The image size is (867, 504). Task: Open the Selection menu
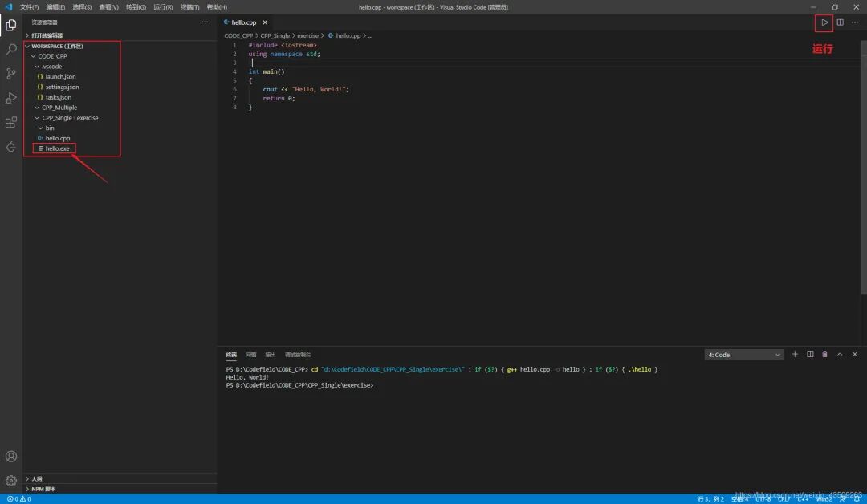(82, 7)
